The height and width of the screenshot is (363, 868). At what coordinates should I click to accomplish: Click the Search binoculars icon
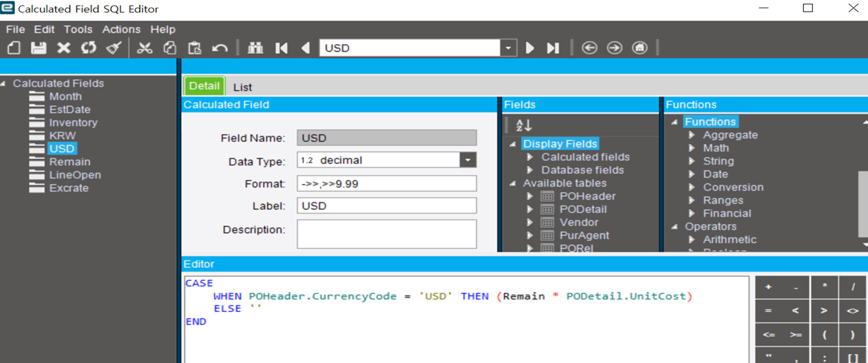tap(255, 48)
